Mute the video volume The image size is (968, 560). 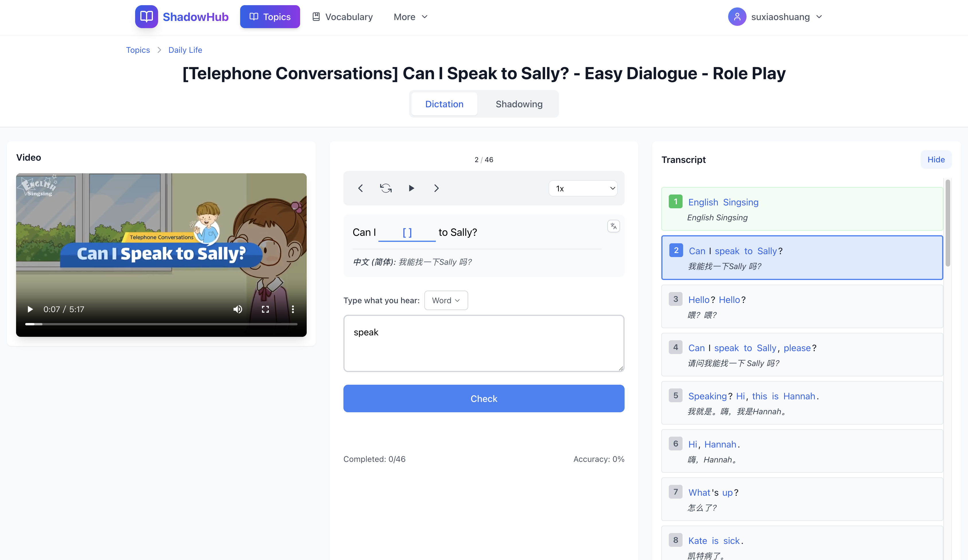pos(238,309)
